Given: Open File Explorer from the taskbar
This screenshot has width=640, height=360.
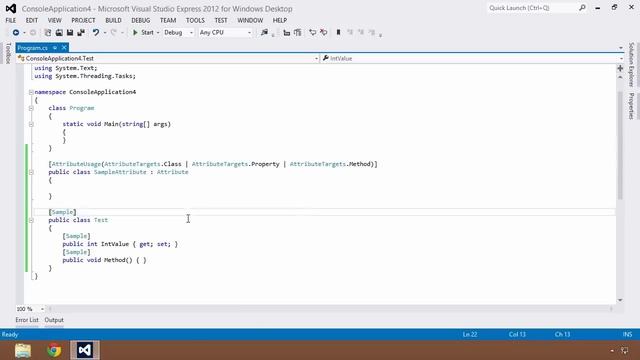Looking at the screenshot, I should pos(23,350).
